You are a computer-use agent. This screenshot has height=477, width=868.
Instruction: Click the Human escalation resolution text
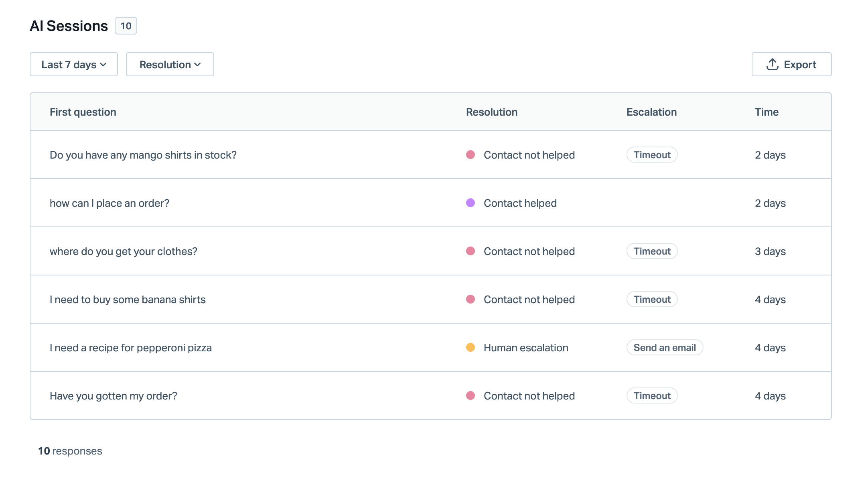pyautogui.click(x=526, y=348)
